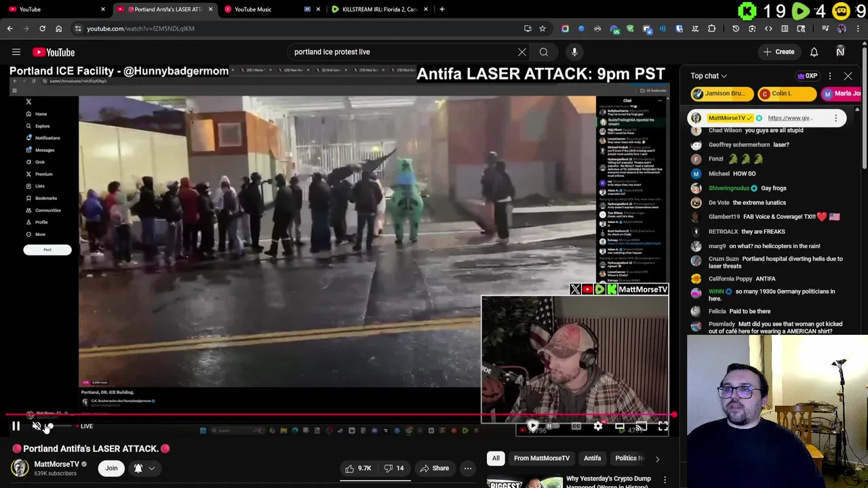Open the account avatar menu
The width and height of the screenshot is (868, 488).
(x=840, y=52)
